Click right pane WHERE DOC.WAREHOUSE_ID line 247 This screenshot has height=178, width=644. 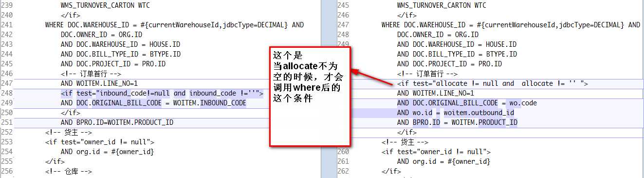[511, 25]
